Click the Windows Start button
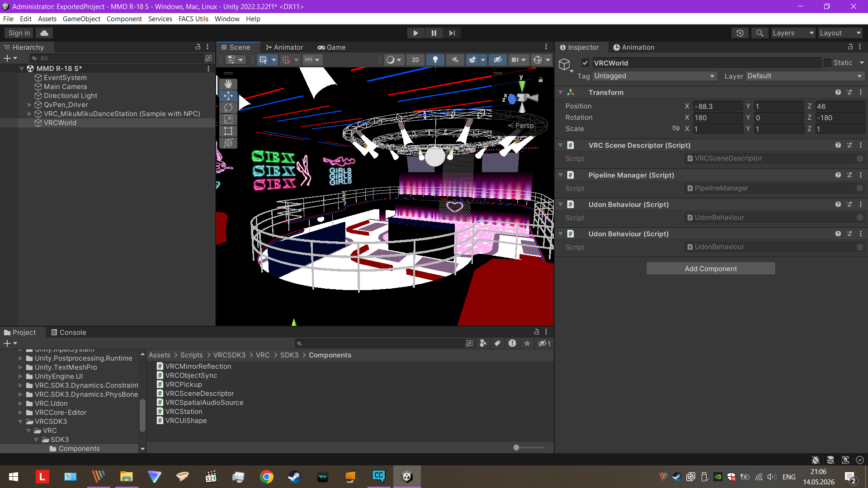This screenshot has height=488, width=868. pyautogui.click(x=14, y=477)
